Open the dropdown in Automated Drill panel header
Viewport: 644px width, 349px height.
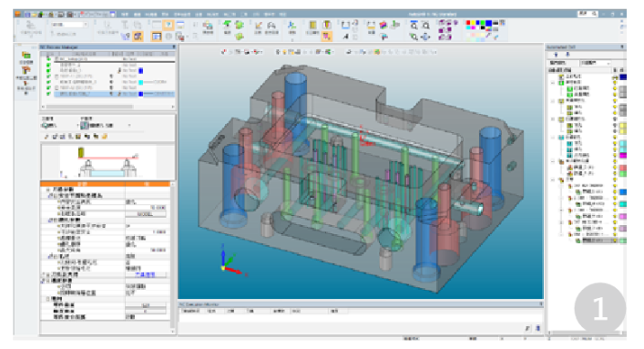tap(595, 63)
